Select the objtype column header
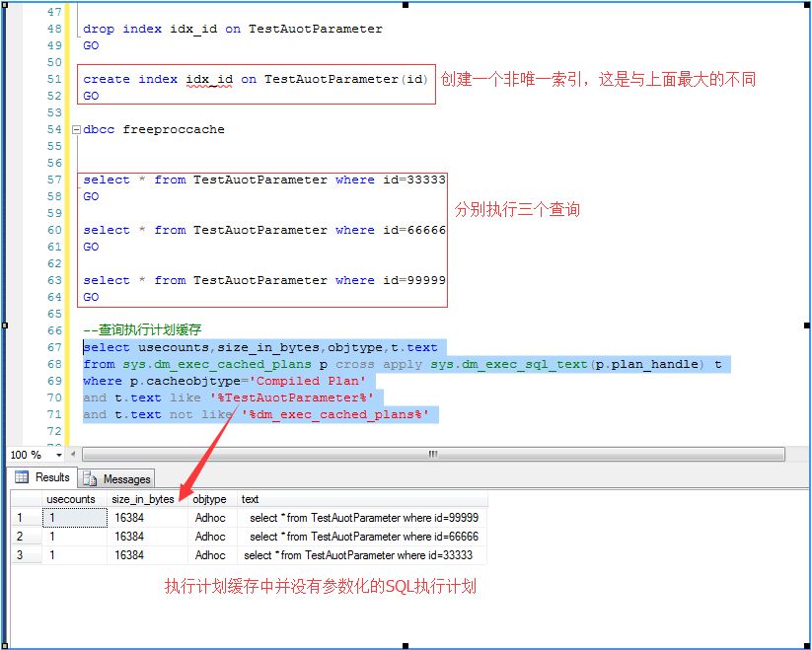Viewport: 812px width, 650px height. (x=211, y=499)
